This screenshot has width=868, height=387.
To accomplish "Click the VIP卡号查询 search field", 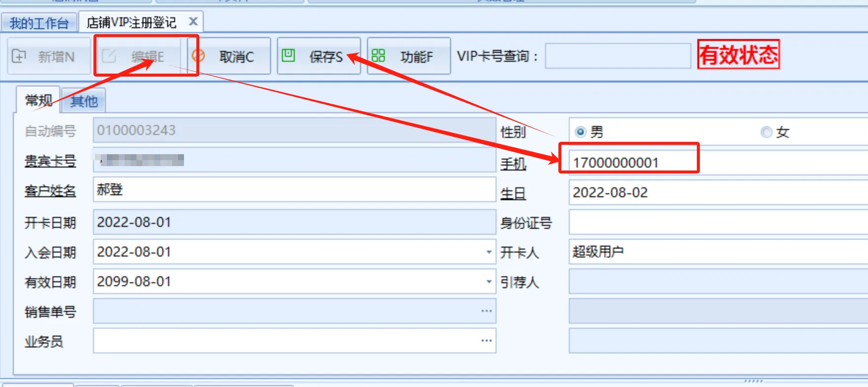I will [x=618, y=56].
